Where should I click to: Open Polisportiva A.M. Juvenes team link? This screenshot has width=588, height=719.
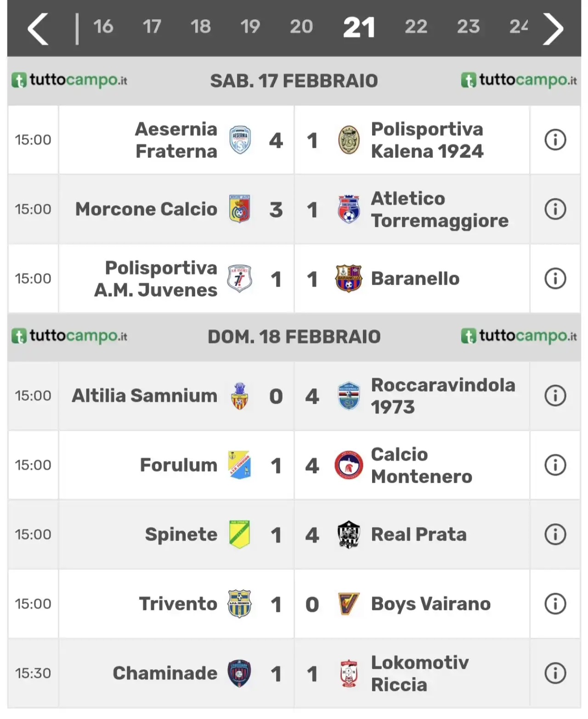(156, 278)
